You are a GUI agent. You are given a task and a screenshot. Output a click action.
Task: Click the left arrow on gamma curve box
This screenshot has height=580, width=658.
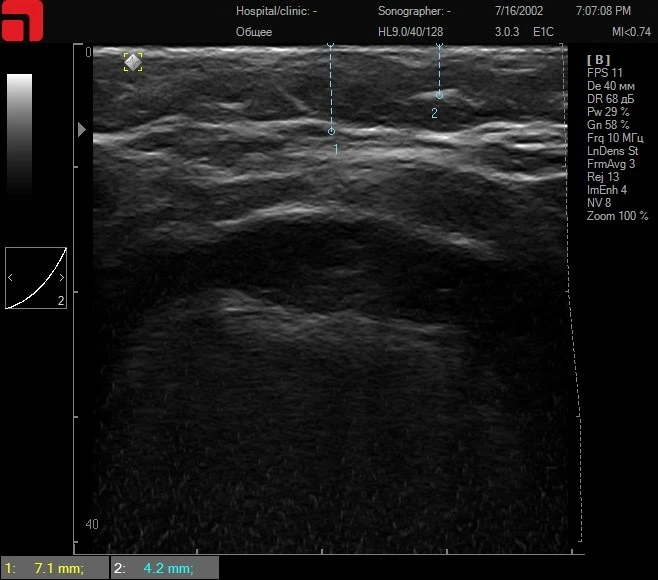click(11, 277)
